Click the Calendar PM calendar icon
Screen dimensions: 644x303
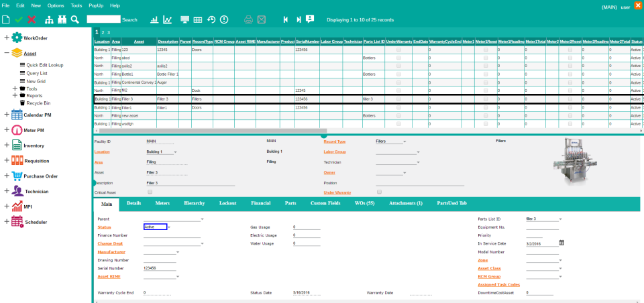tap(16, 115)
